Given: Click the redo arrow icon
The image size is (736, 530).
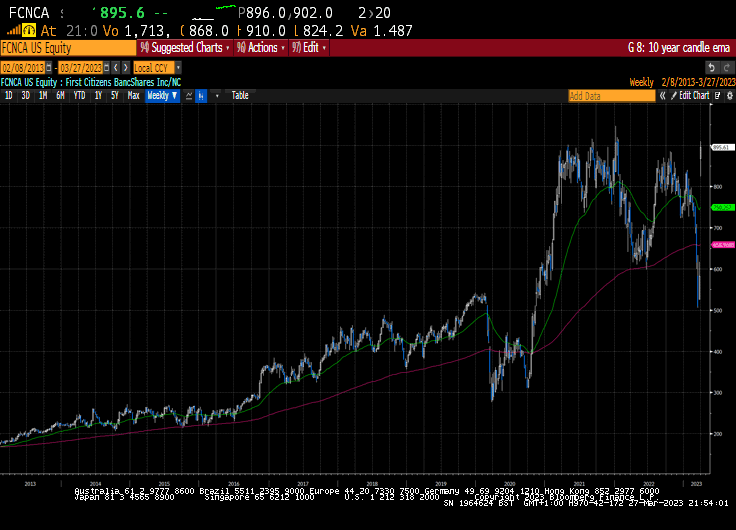Looking at the screenshot, I should click(x=726, y=68).
